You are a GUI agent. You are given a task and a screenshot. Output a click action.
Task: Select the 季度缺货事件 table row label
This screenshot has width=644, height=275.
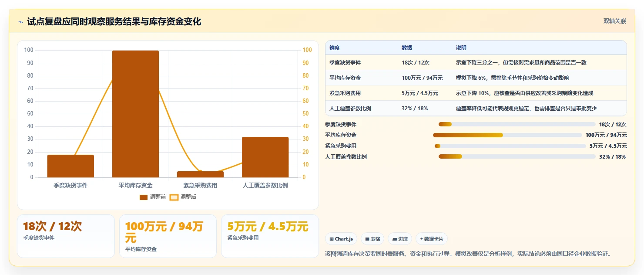coord(345,63)
